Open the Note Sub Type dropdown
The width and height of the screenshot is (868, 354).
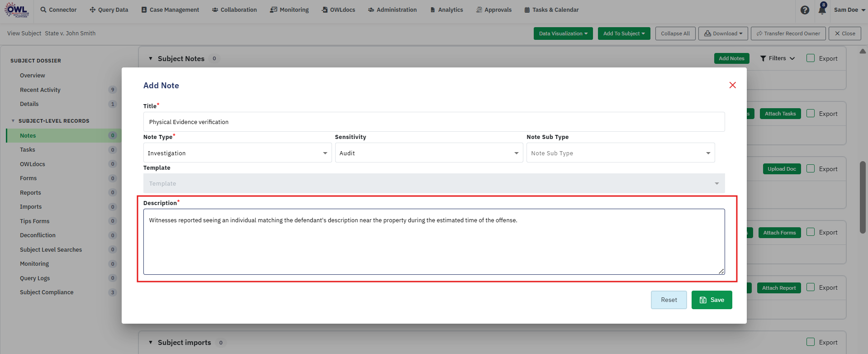[621, 153]
